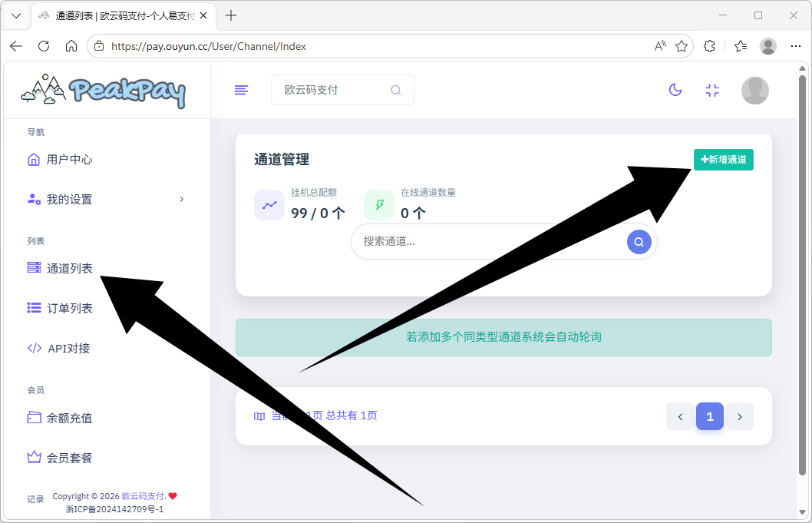The height and width of the screenshot is (523, 812).
Task: Open the browser tab list dropdown
Action: click(15, 15)
